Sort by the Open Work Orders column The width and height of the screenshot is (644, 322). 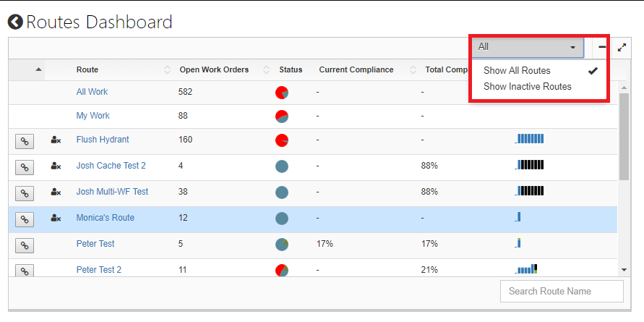tap(214, 70)
